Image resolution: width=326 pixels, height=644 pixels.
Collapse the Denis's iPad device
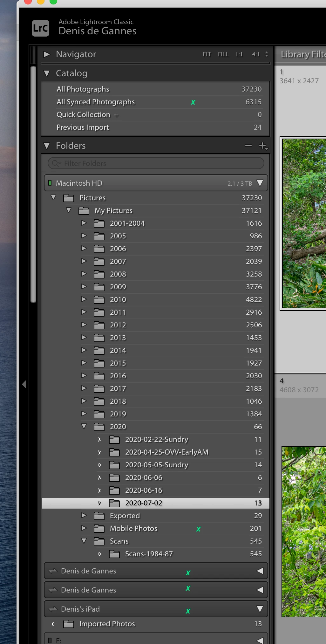pos(260,609)
